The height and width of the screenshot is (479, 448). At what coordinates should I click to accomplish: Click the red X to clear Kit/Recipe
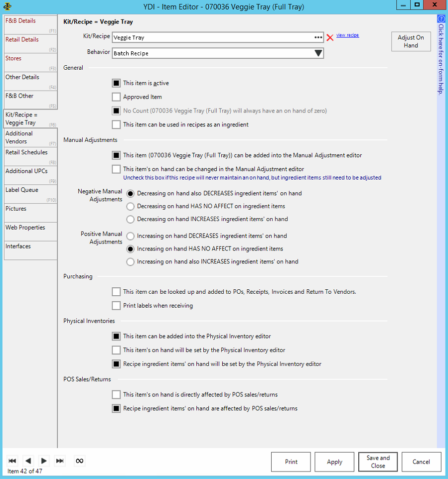coord(330,37)
